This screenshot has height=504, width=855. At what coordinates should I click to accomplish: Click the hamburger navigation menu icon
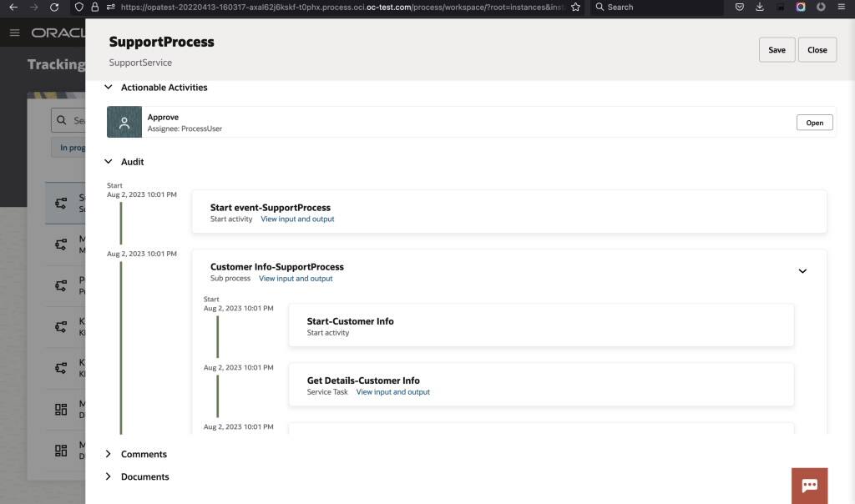click(x=14, y=33)
